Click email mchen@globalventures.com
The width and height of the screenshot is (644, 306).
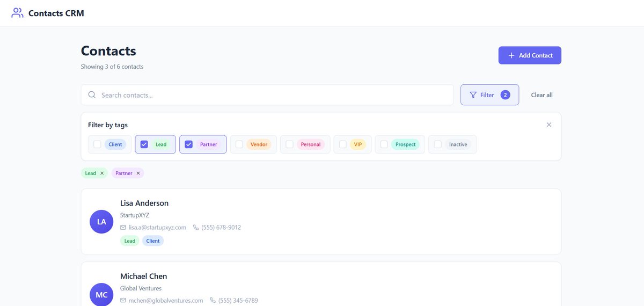click(x=166, y=301)
